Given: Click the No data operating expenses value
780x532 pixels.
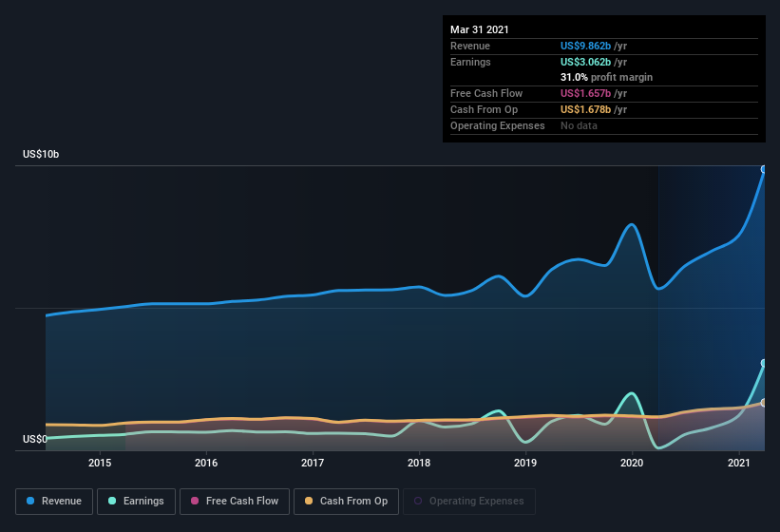Looking at the screenshot, I should (x=579, y=125).
